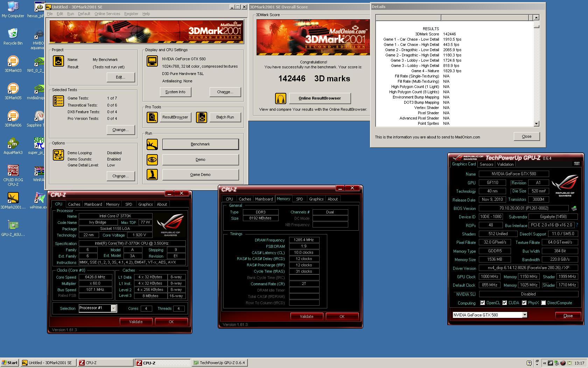Open the Processor #1 selection dropdown in CPU-Z
The width and height of the screenshot is (588, 368).
(x=113, y=308)
